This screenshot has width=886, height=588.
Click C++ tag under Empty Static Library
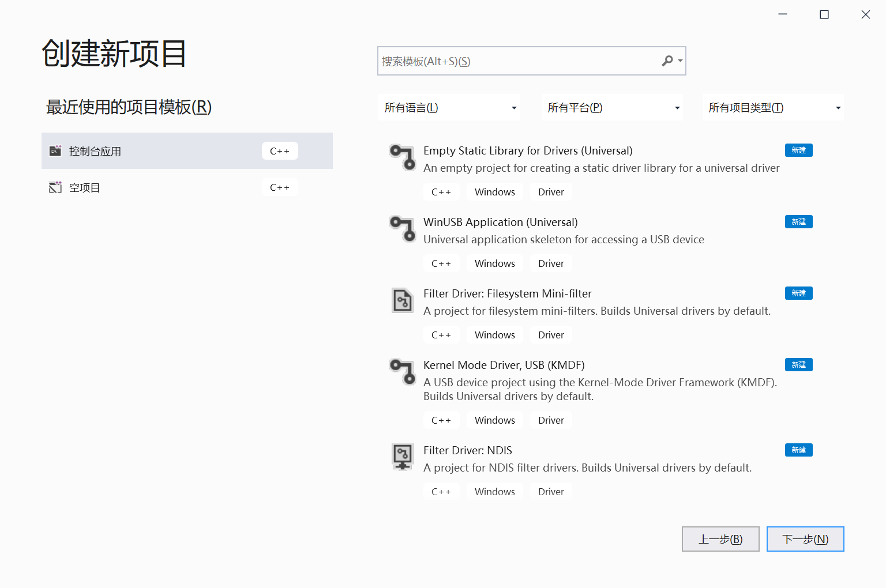point(441,192)
